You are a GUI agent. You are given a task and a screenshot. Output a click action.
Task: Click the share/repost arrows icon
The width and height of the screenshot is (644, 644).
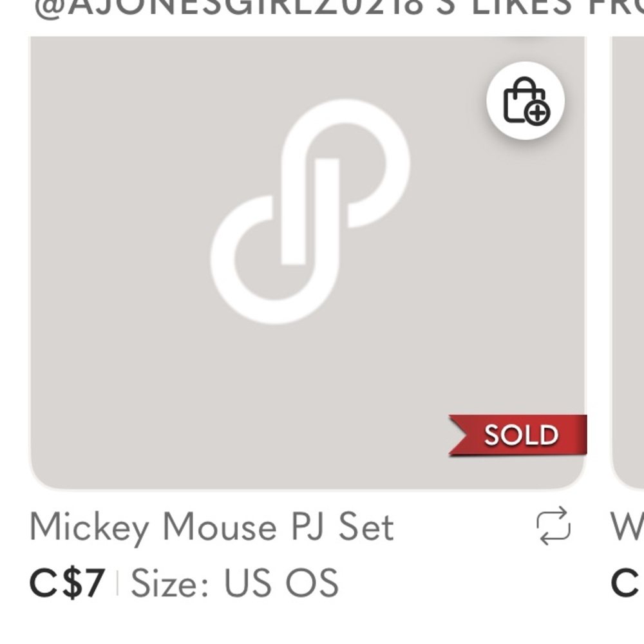553,526
